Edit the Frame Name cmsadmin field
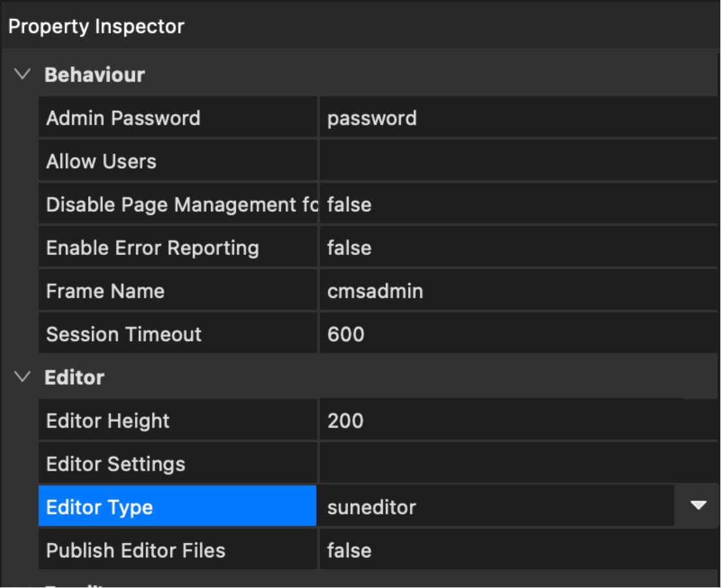 pyautogui.click(x=518, y=291)
